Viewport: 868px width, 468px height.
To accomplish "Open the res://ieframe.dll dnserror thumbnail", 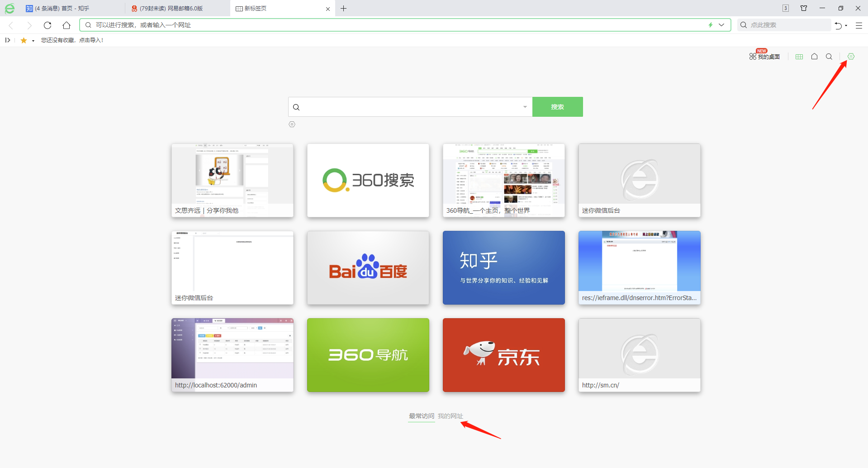I will coord(640,268).
